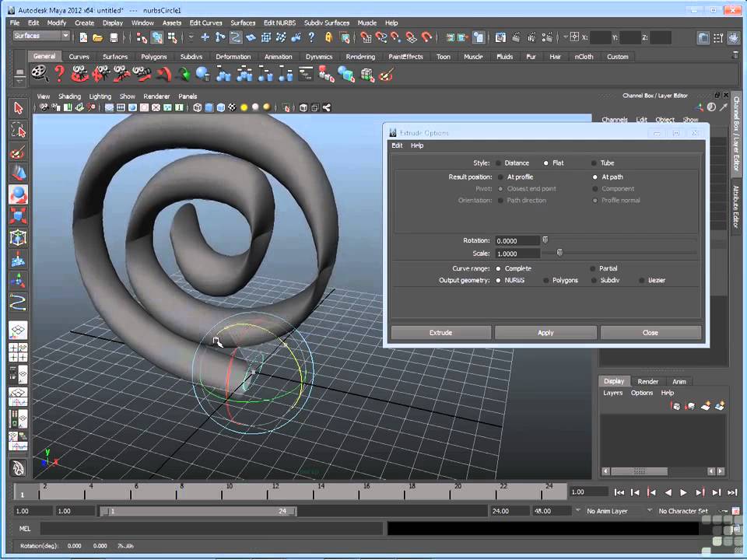Open the Surfaces menu set dropdown
747x560 pixels.
[41, 36]
